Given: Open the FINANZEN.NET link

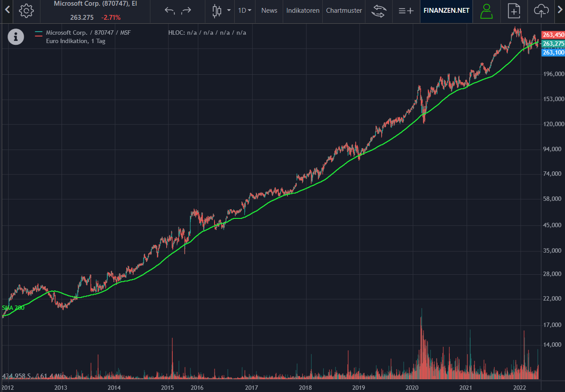Looking at the screenshot, I should tap(446, 11).
